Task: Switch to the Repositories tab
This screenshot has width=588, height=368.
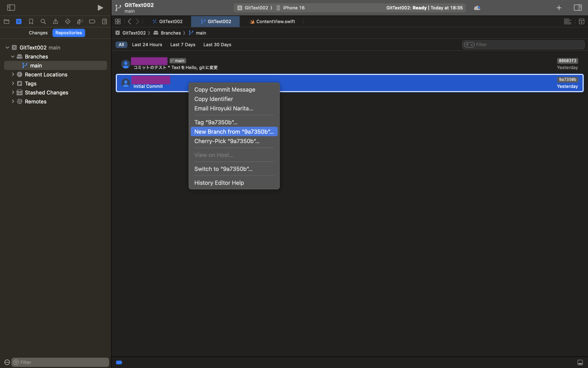Action: coord(68,33)
